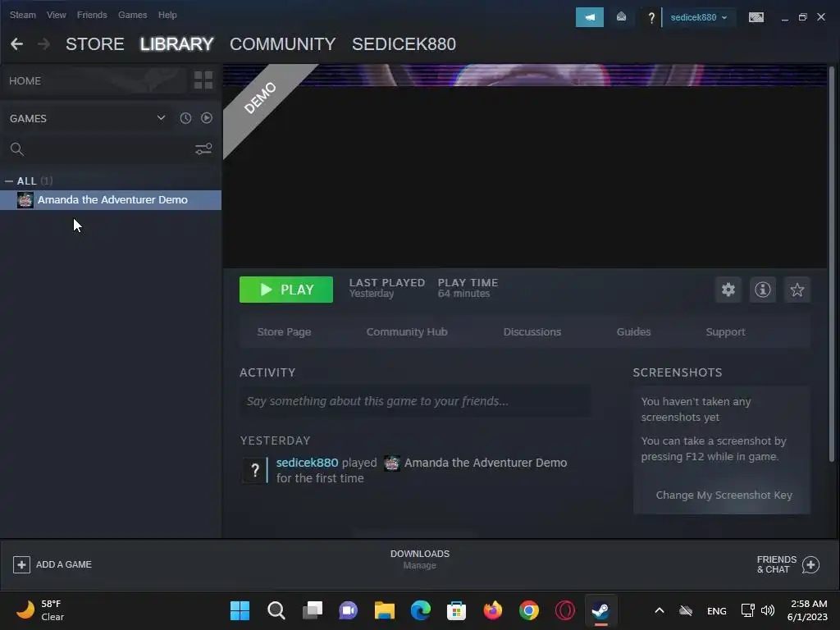The width and height of the screenshot is (840, 630).
Task: Open DOWNLOADS Manage at the bottom
Action: click(419, 559)
